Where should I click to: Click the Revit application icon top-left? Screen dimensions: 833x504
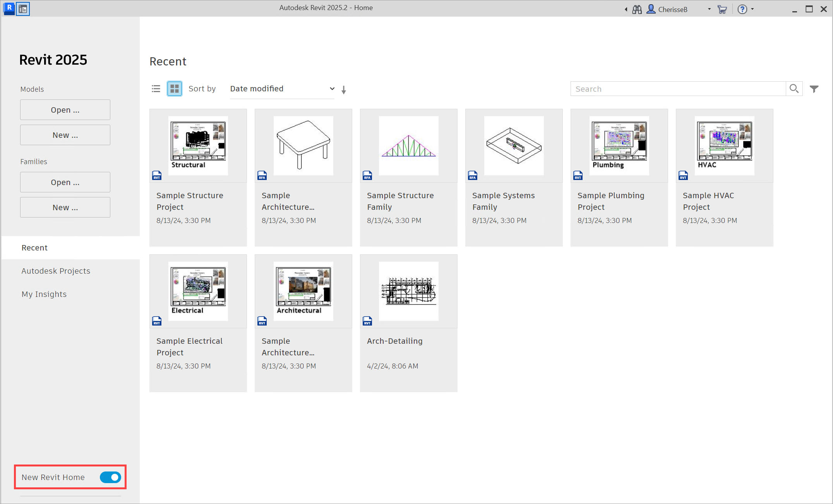click(x=8, y=8)
